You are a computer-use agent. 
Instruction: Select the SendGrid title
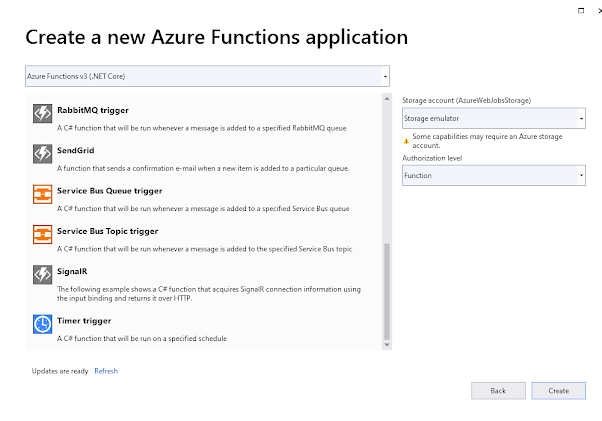pos(76,150)
